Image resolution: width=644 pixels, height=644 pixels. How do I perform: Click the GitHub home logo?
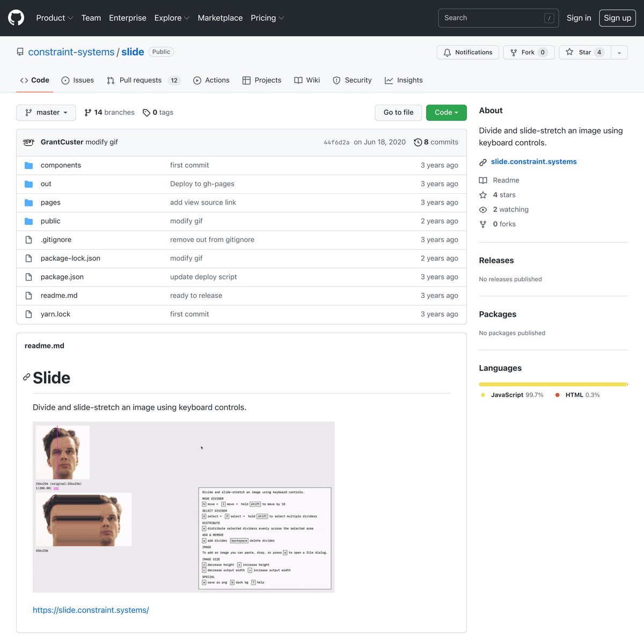click(x=16, y=18)
